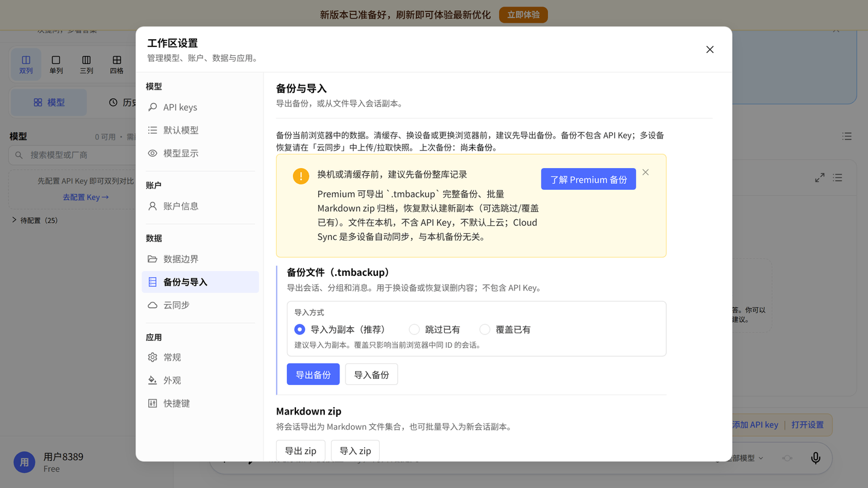Open 模型显示 settings section
Screen dimensions: 868x488
[200, 153]
